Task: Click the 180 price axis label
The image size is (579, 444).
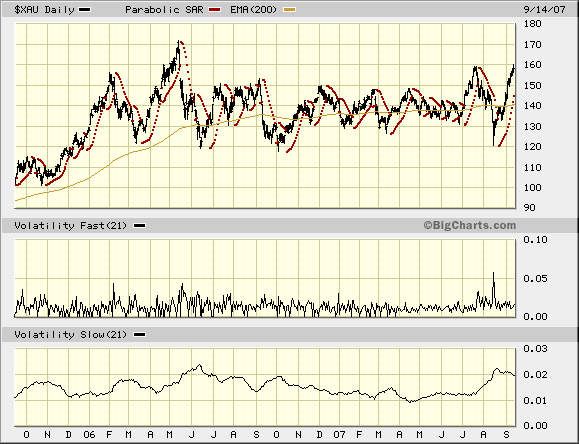Action: pyautogui.click(x=533, y=24)
